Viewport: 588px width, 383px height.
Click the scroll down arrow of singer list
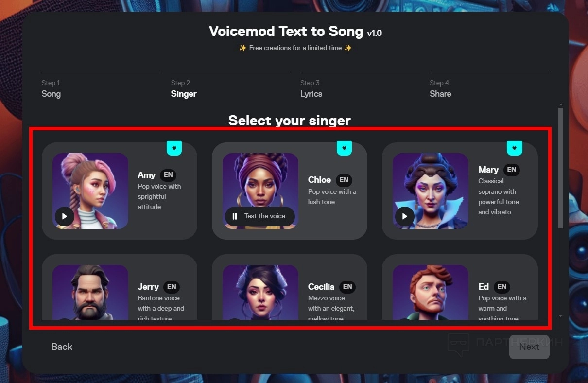point(560,316)
